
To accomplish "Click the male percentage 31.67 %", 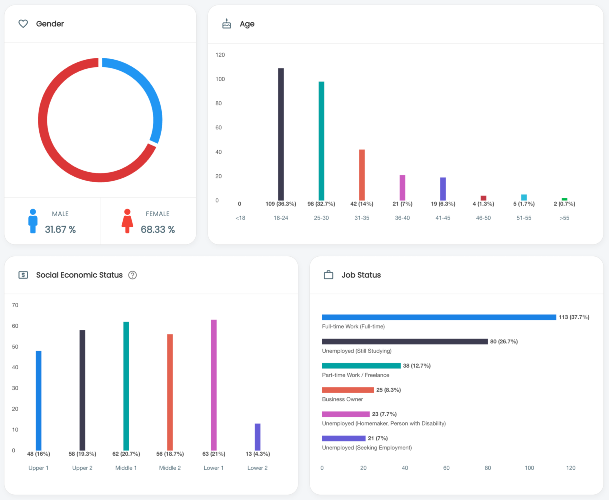I will [x=60, y=230].
